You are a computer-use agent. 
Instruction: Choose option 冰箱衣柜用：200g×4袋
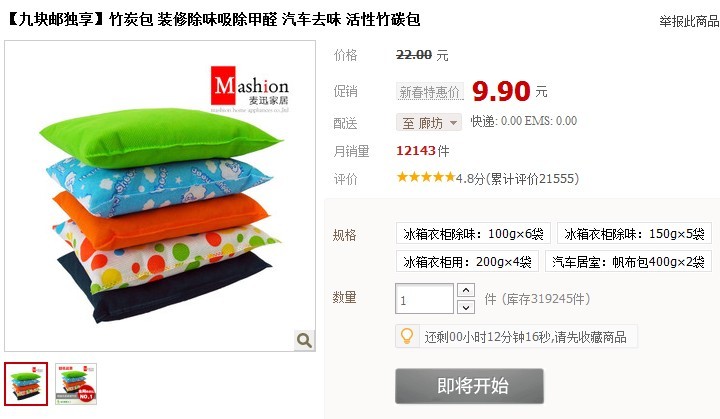click(x=467, y=261)
